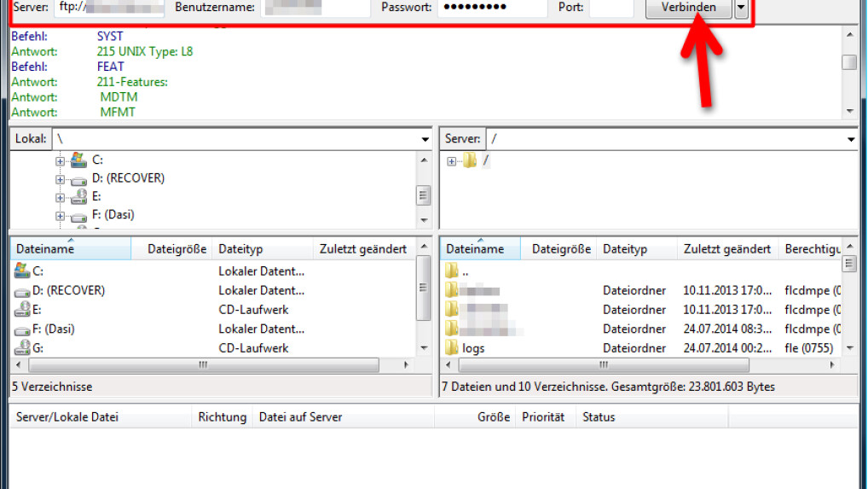Image resolution: width=868 pixels, height=489 pixels.
Task: Focus the Port input field
Action: pyautogui.click(x=611, y=8)
